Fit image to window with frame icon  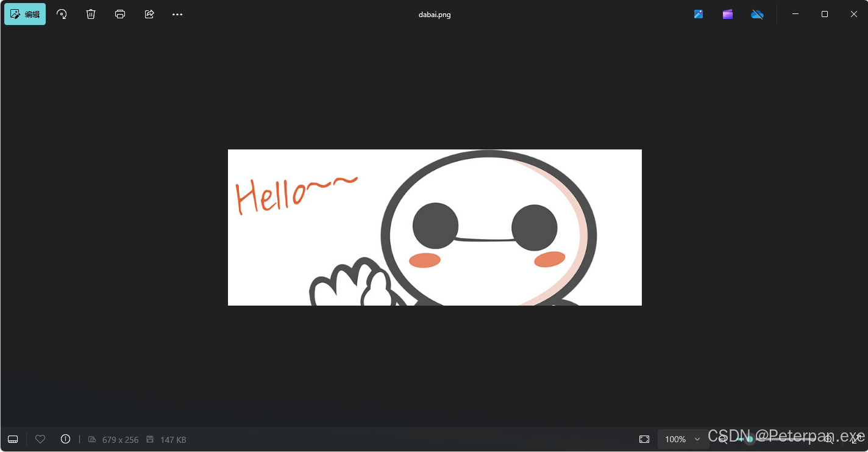(644, 439)
